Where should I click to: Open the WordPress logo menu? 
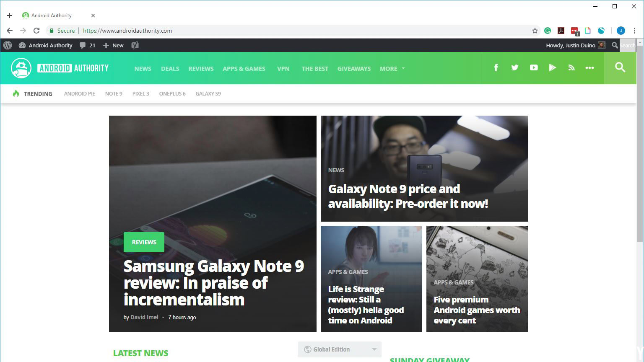(8, 45)
